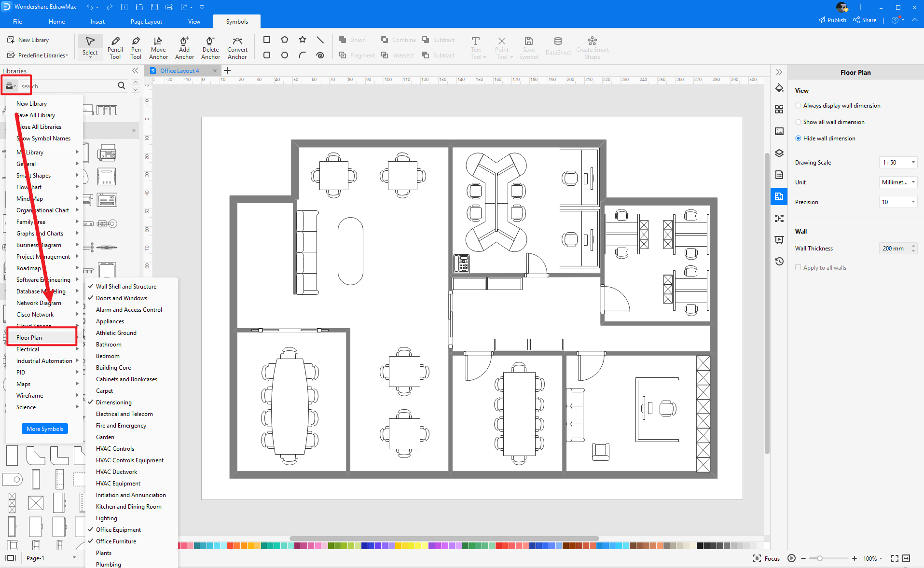
Task: Select Show all wall dimension option
Action: [799, 122]
